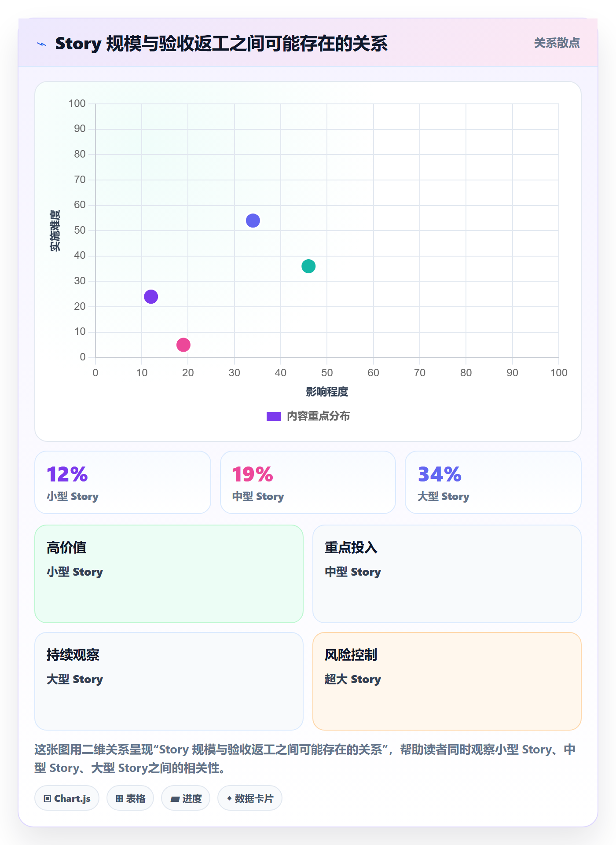616x845 pixels.
Task: Click the 实施难度 y-axis title
Action: point(55,231)
